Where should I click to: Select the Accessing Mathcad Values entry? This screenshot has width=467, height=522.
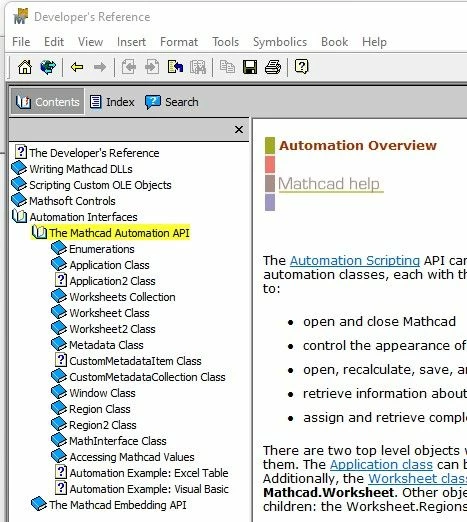coord(132,457)
